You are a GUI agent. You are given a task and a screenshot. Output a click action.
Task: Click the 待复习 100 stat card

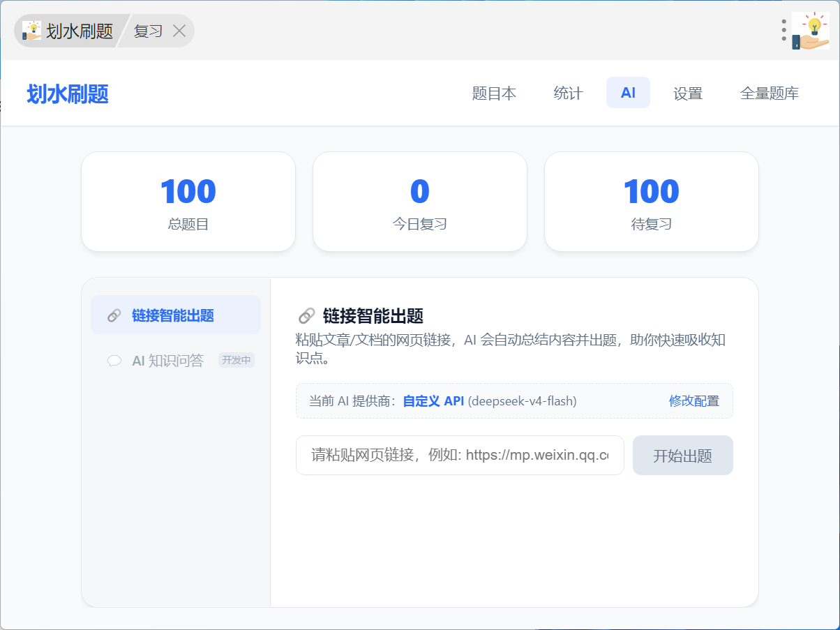(652, 202)
